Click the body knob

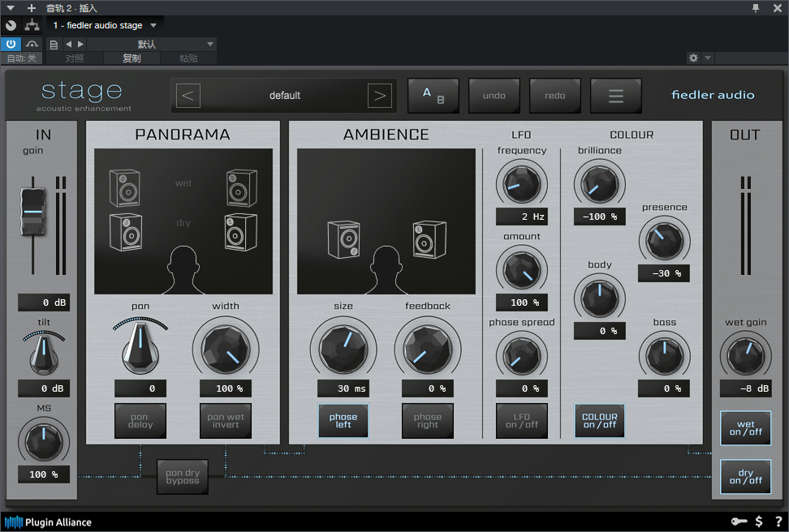[x=600, y=298]
